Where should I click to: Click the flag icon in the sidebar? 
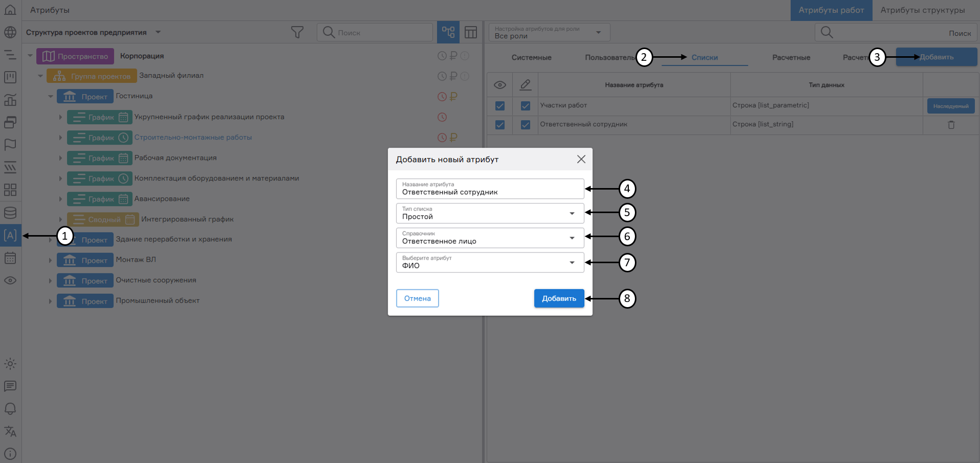pyautogui.click(x=10, y=145)
